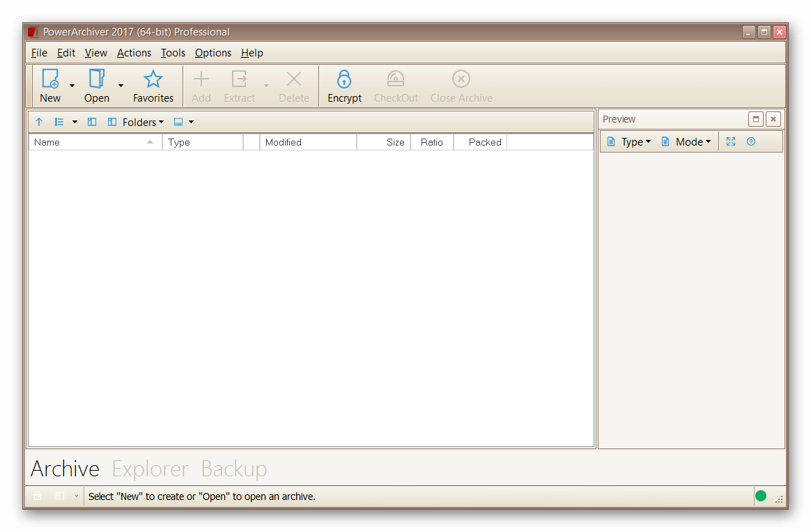Click the preview fullscreen expand icon
This screenshot has height=532, width=811.
click(731, 141)
